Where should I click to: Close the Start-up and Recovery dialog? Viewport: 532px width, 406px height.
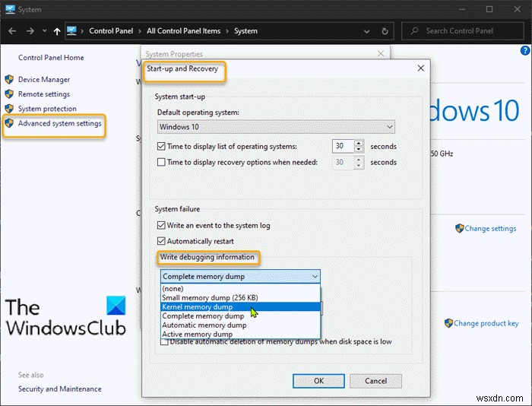(421, 68)
